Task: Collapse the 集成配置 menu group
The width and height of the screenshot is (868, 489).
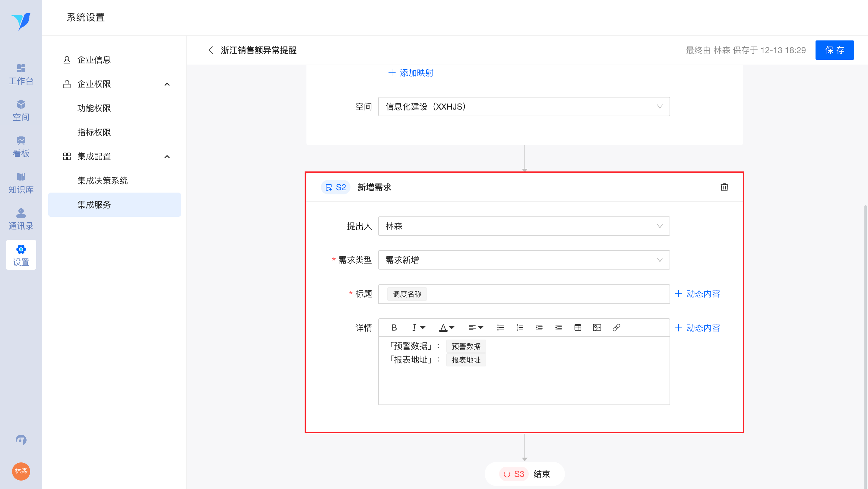Action: point(167,156)
